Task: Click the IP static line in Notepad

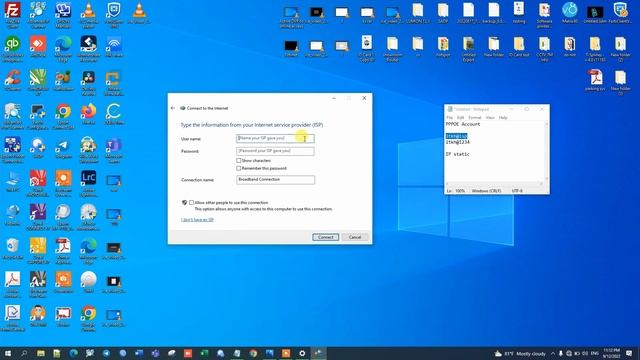Action: (x=458, y=154)
